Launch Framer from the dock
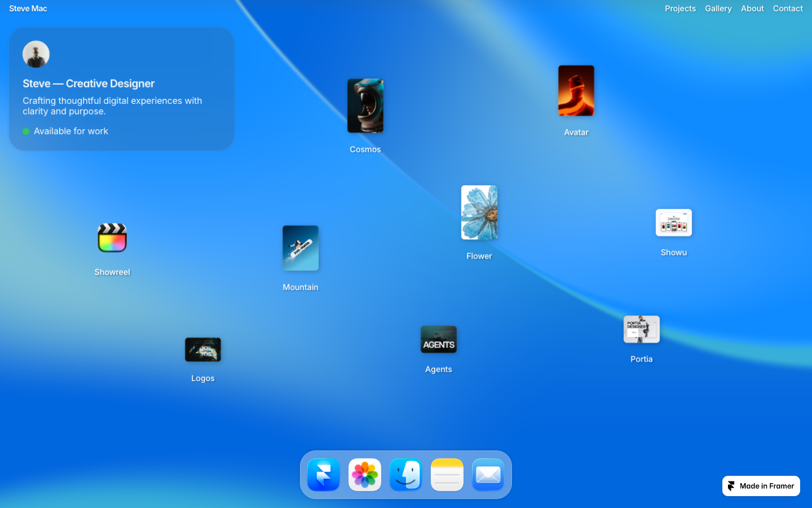Viewport: 812px width, 508px height. click(x=324, y=475)
